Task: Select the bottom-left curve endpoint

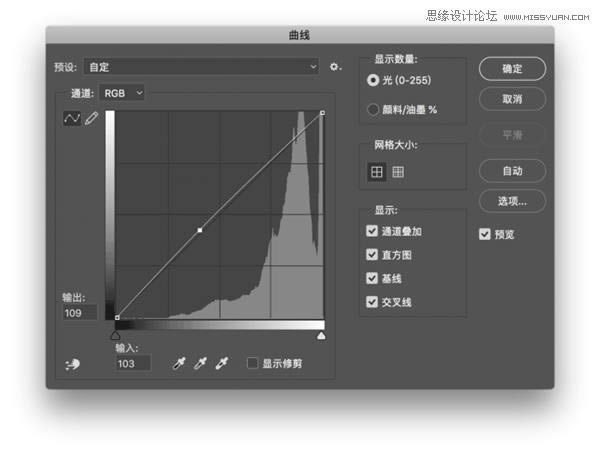Action: [117, 317]
